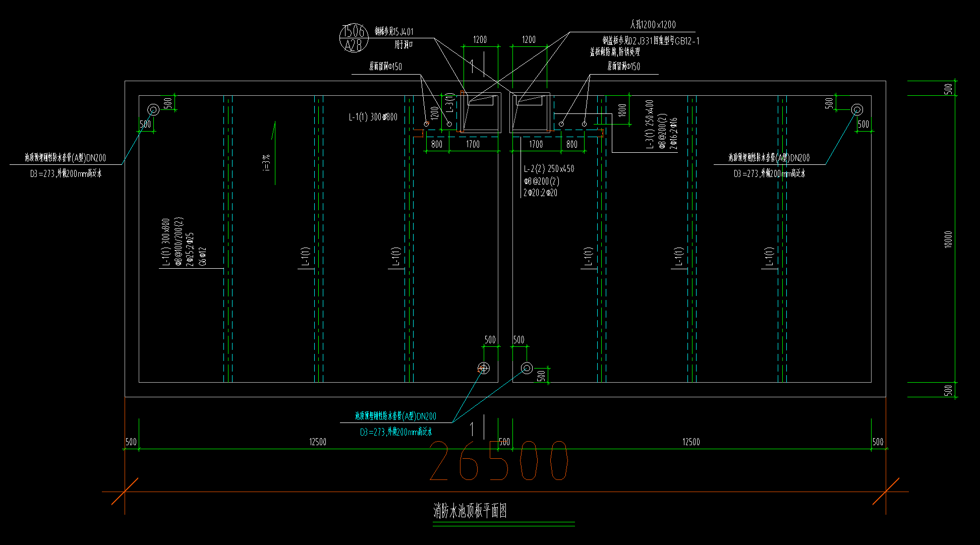Click the slope label i=3%

(267, 163)
